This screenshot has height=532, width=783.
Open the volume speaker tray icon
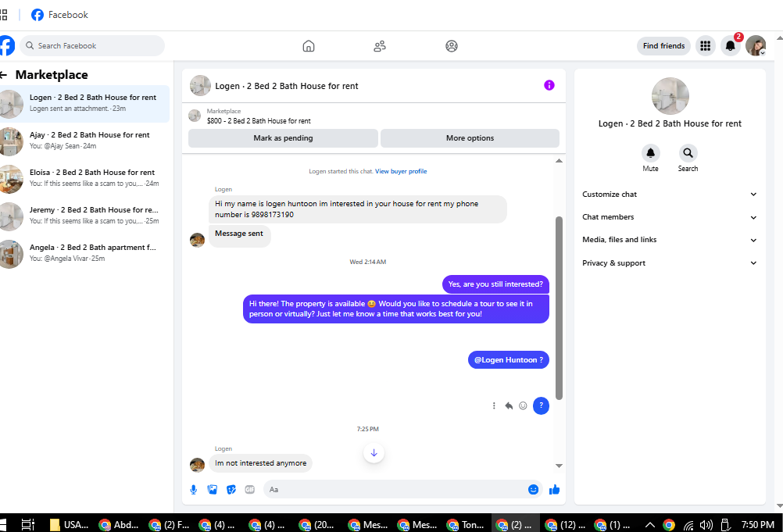pos(706,524)
